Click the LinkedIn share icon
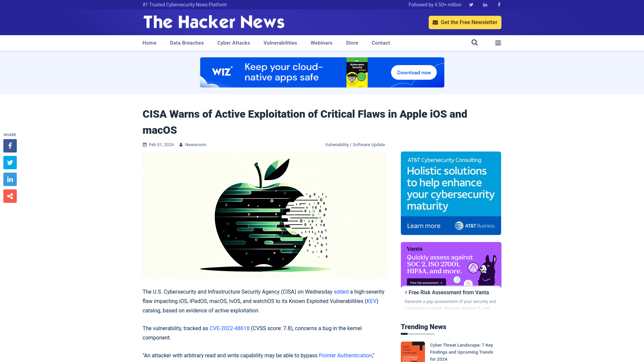This screenshot has width=644, height=362. pos(10,179)
